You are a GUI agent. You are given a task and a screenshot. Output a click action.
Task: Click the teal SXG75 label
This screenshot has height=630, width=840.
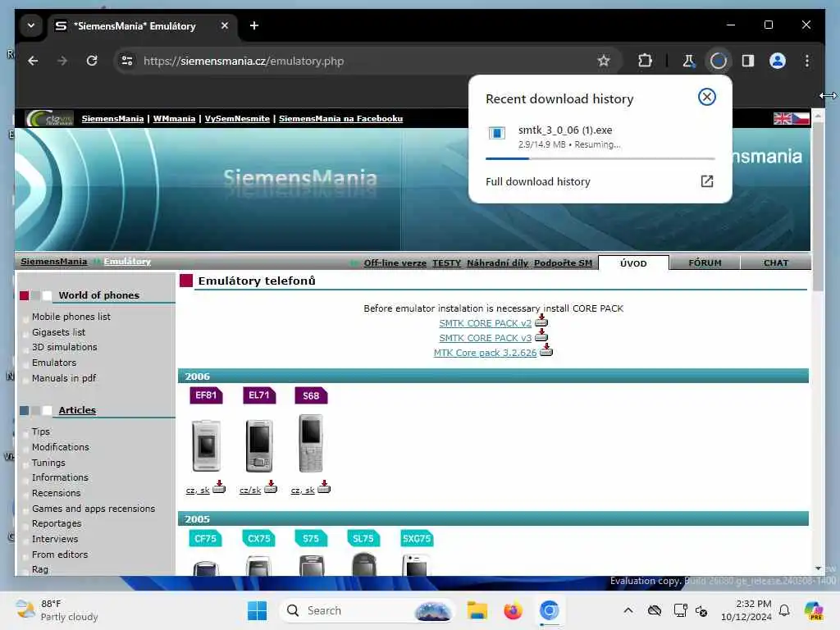[417, 538]
